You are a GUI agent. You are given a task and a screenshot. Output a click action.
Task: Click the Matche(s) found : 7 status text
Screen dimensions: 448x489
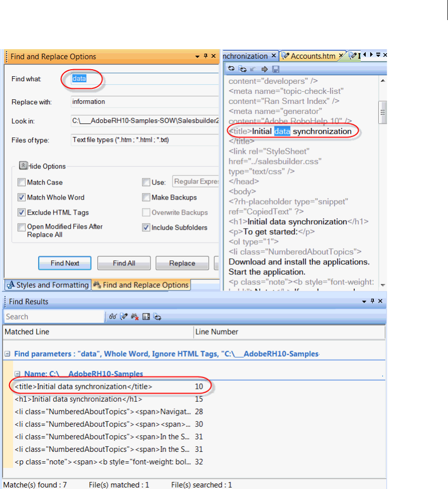click(x=35, y=484)
